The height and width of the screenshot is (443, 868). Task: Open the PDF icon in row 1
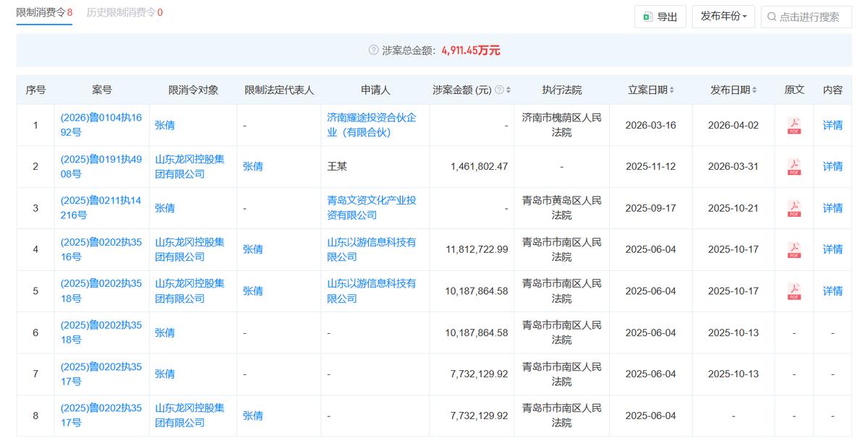tap(793, 126)
